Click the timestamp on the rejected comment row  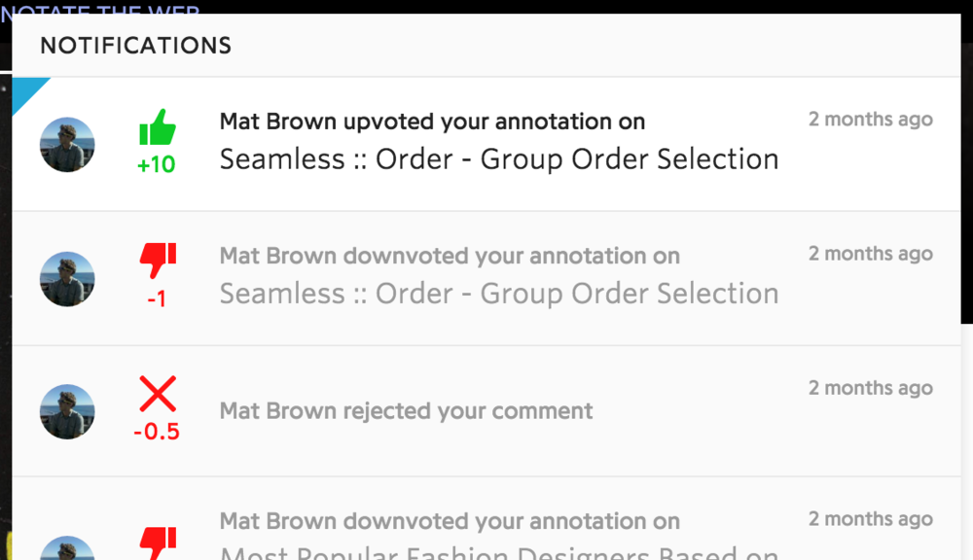point(871,388)
